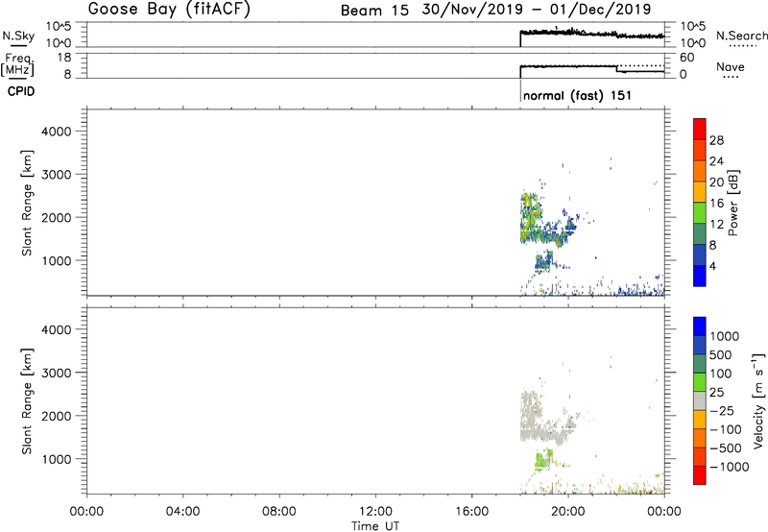
Task: Click the '16' Power colorbar value
Action: click(x=716, y=204)
